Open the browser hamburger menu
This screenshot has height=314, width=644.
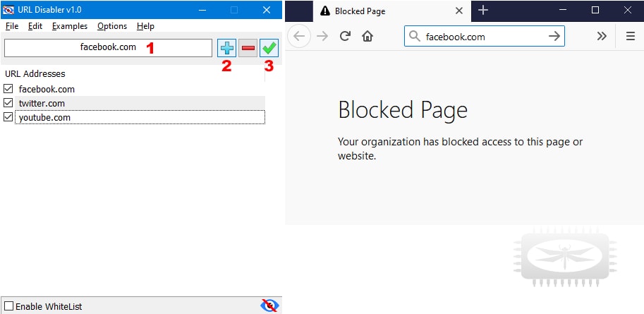click(x=631, y=36)
